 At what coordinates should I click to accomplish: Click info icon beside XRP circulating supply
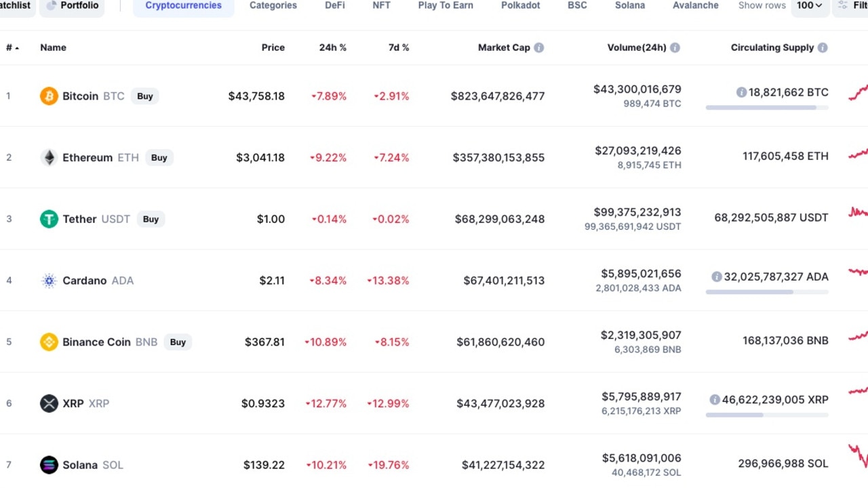714,400
